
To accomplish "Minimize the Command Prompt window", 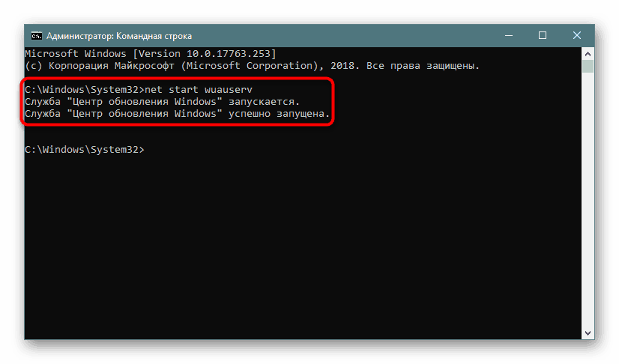I will point(507,35).
